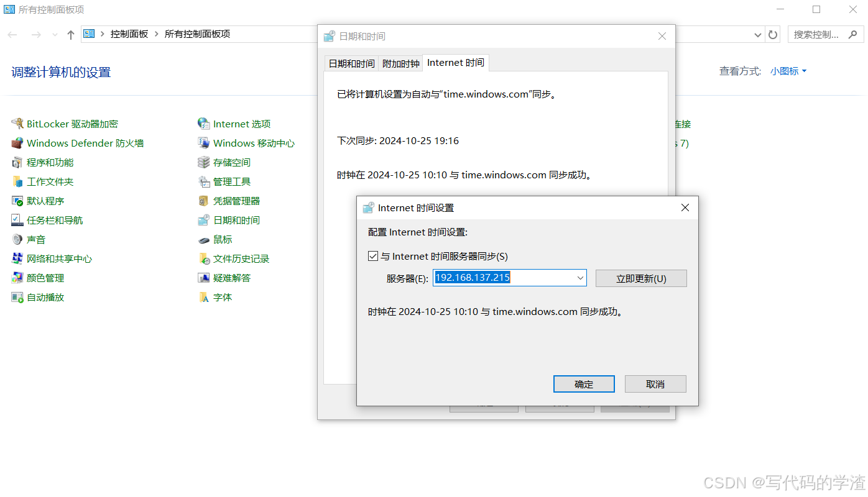Expand the 服务器 dropdown list
The height and width of the screenshot is (497, 868).
580,278
